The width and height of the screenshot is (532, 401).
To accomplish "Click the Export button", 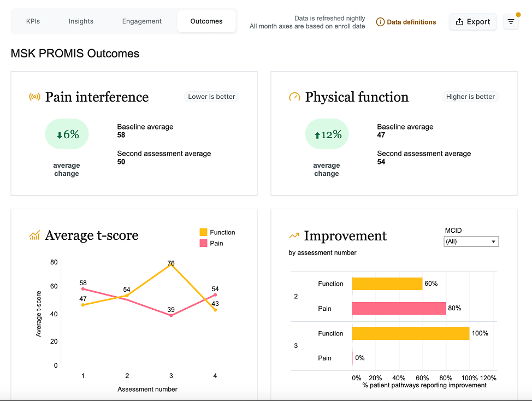I will [473, 22].
